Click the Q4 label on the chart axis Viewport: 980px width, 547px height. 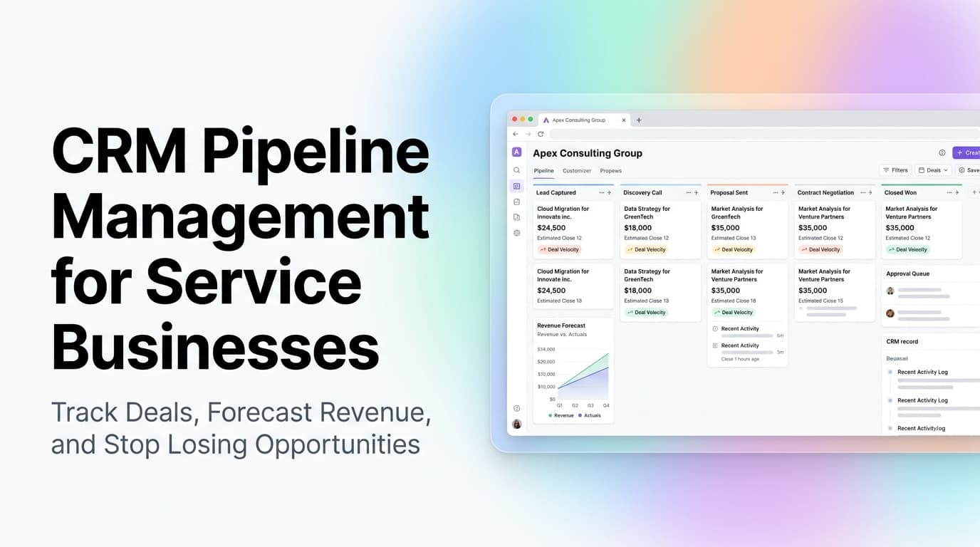606,405
